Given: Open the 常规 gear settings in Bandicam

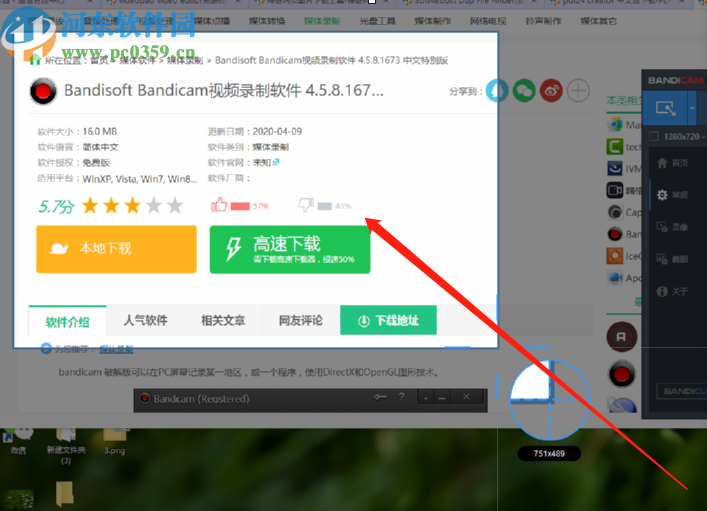Looking at the screenshot, I should click(672, 195).
